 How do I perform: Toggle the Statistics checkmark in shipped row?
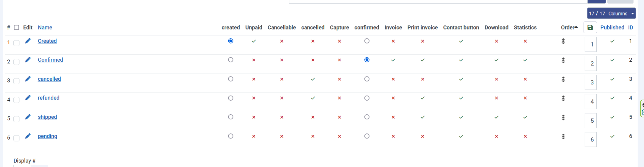click(x=525, y=117)
